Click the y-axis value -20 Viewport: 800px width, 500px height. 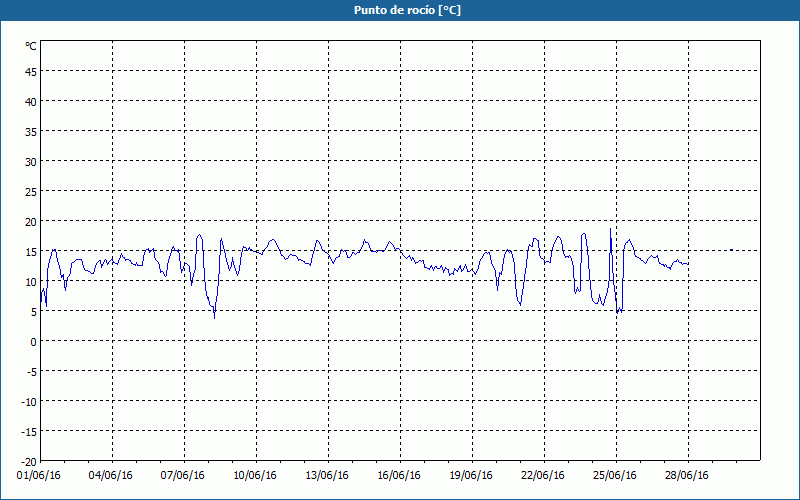(x=29, y=462)
